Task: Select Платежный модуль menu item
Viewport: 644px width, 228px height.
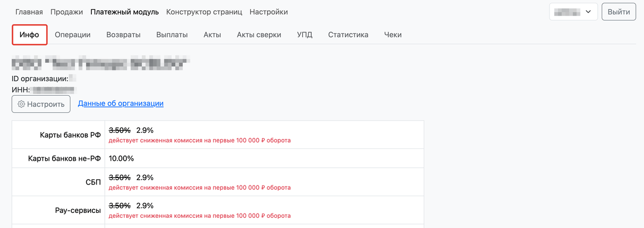Action: click(x=125, y=12)
